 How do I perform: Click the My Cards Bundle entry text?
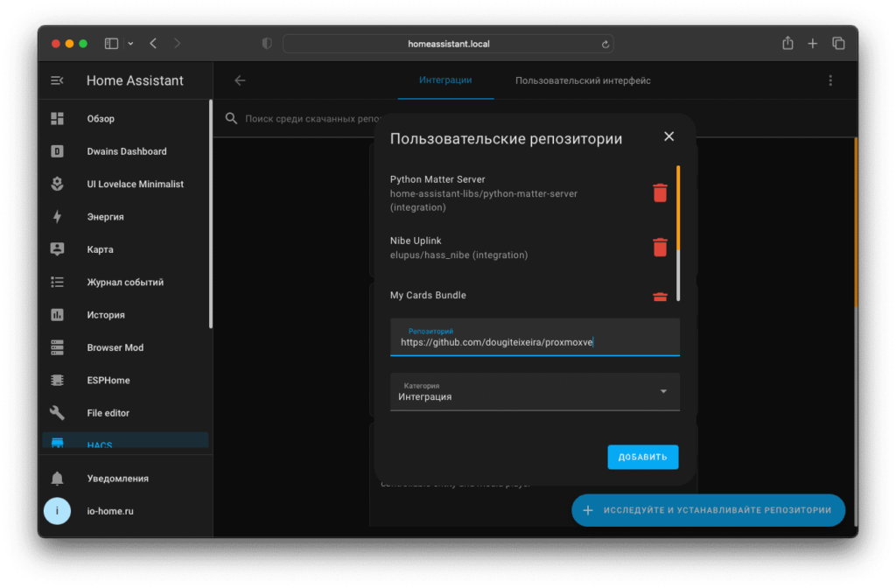point(428,296)
